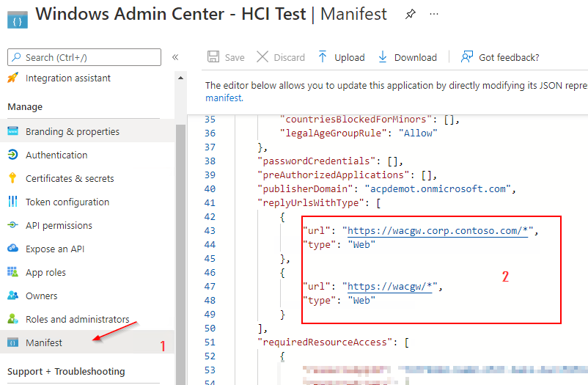Click the Discard X icon

pos(262,57)
